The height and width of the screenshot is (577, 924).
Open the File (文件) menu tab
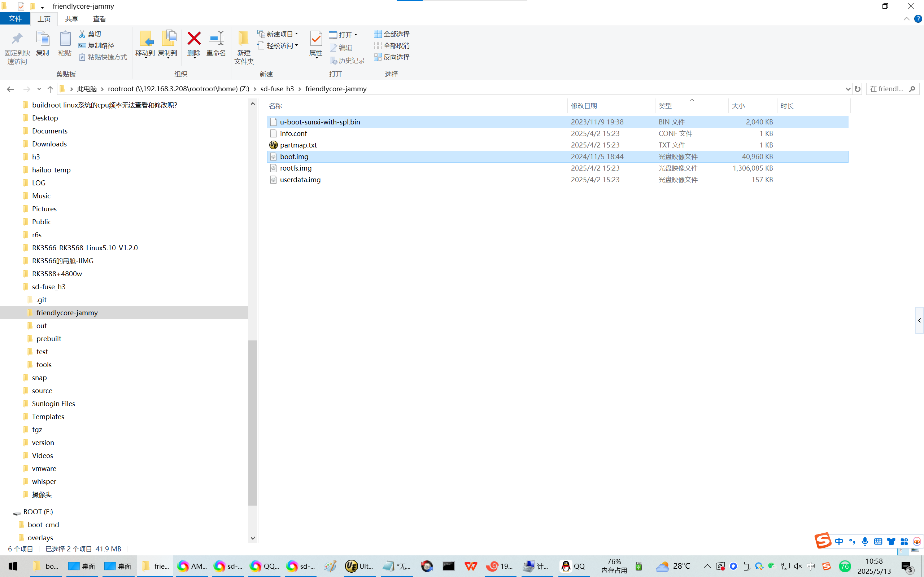(15, 19)
